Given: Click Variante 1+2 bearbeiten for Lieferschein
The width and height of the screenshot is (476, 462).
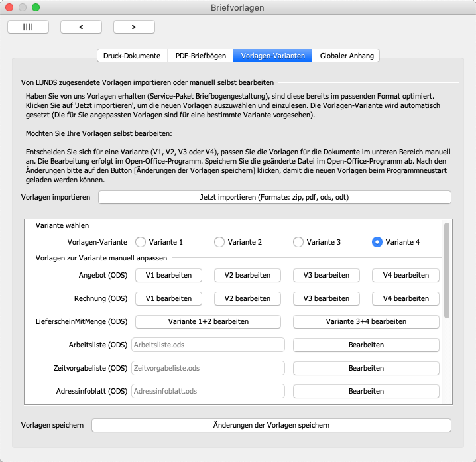Looking at the screenshot, I should 208,321.
